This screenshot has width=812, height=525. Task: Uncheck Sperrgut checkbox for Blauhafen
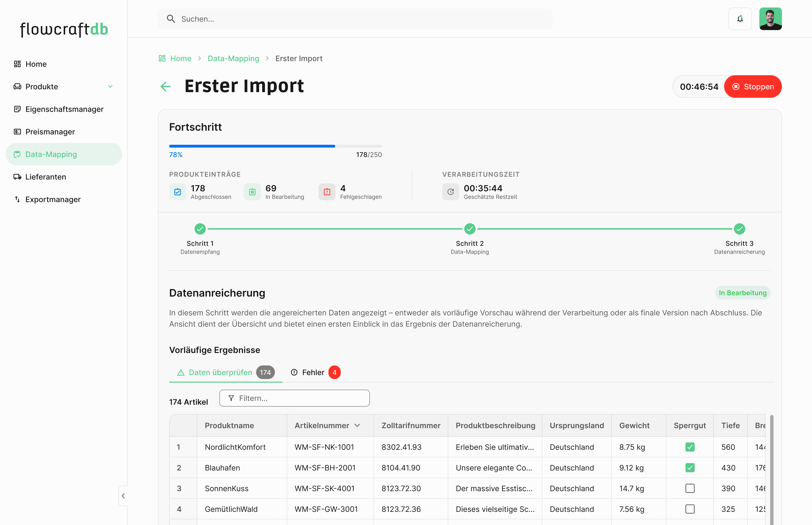coord(690,468)
